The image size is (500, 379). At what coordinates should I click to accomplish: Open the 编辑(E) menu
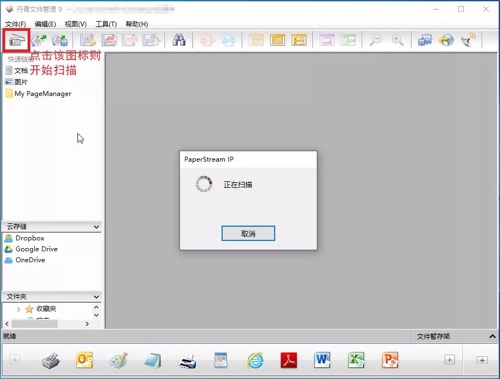pyautogui.click(x=45, y=24)
